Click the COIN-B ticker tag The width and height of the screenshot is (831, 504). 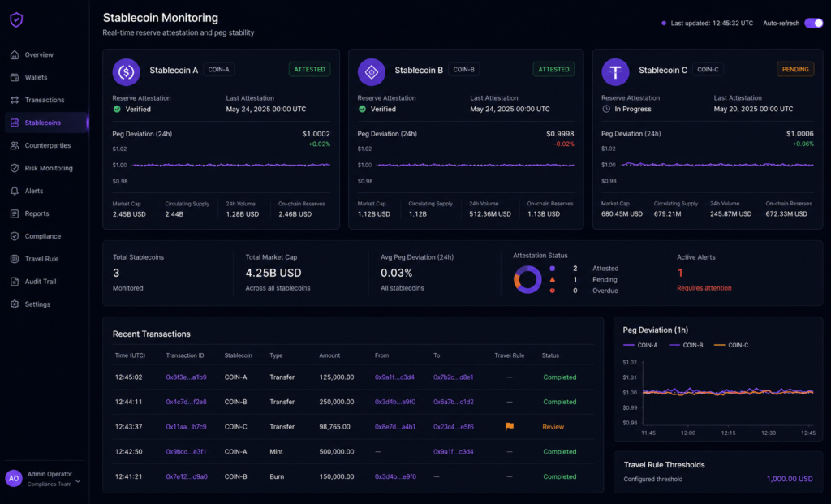tap(463, 70)
